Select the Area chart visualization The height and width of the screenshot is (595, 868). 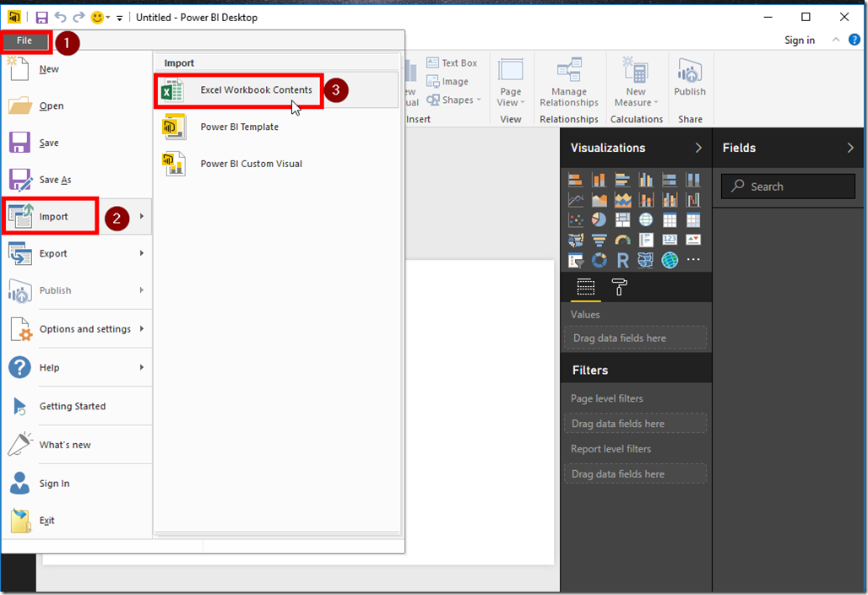(599, 200)
